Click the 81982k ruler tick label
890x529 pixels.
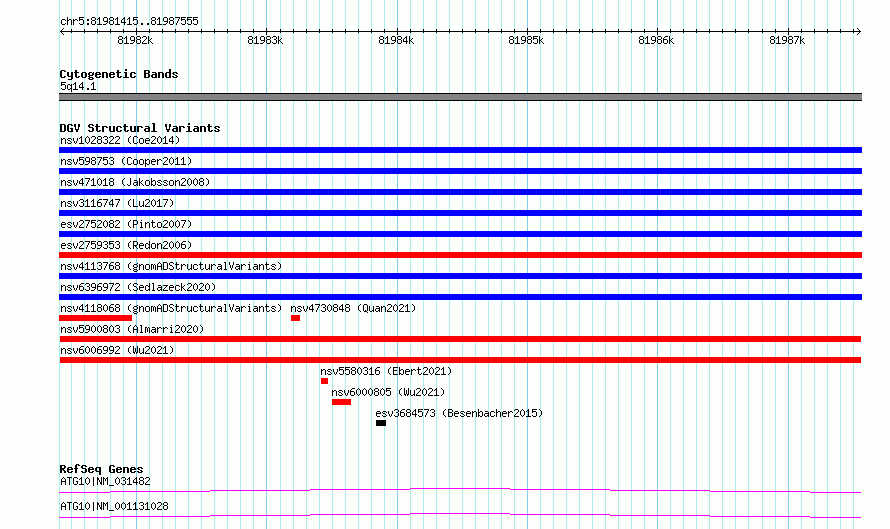(135, 40)
